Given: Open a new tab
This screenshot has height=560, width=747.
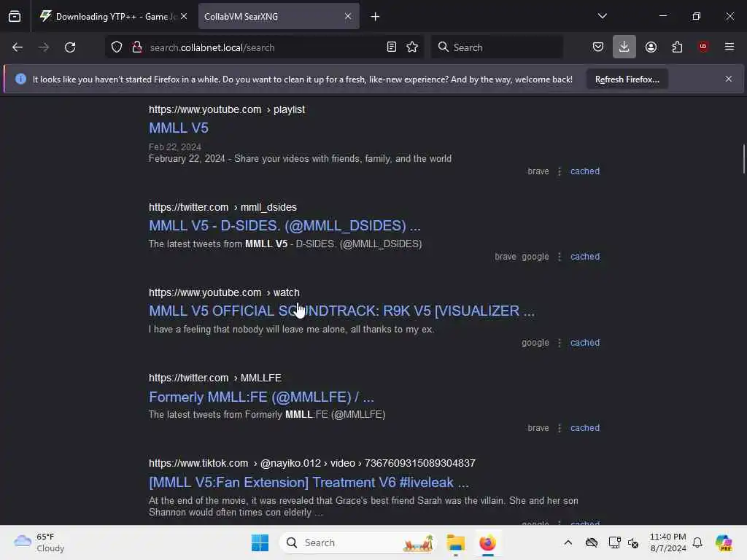Looking at the screenshot, I should pyautogui.click(x=376, y=17).
